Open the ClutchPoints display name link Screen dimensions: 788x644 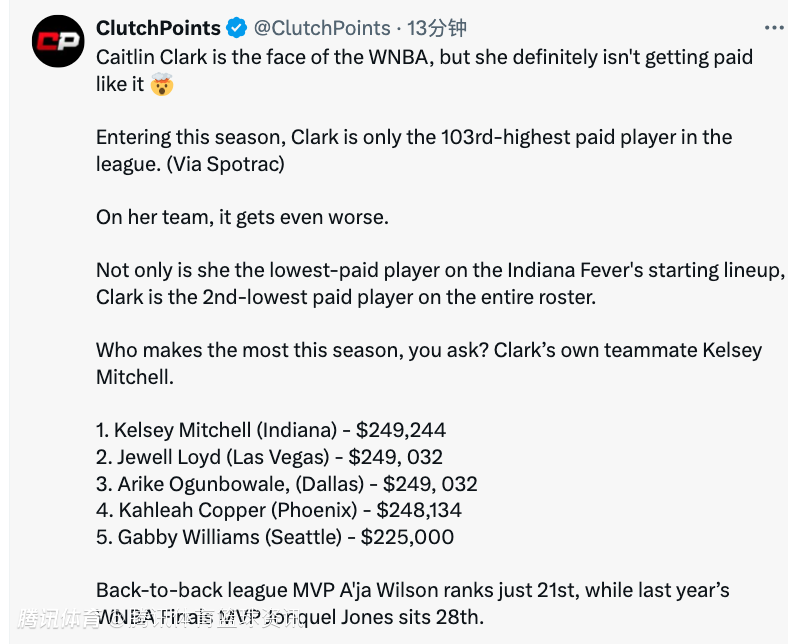[x=158, y=28]
